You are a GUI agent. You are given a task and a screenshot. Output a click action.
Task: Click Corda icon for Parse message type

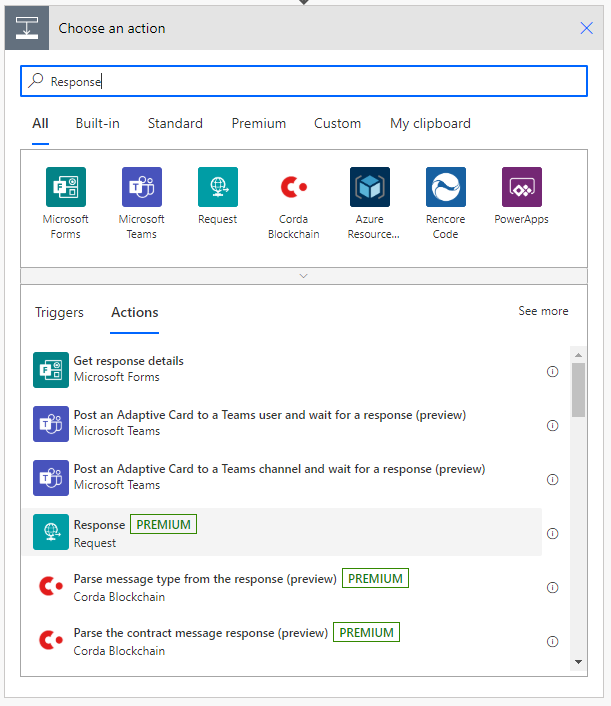(x=51, y=586)
